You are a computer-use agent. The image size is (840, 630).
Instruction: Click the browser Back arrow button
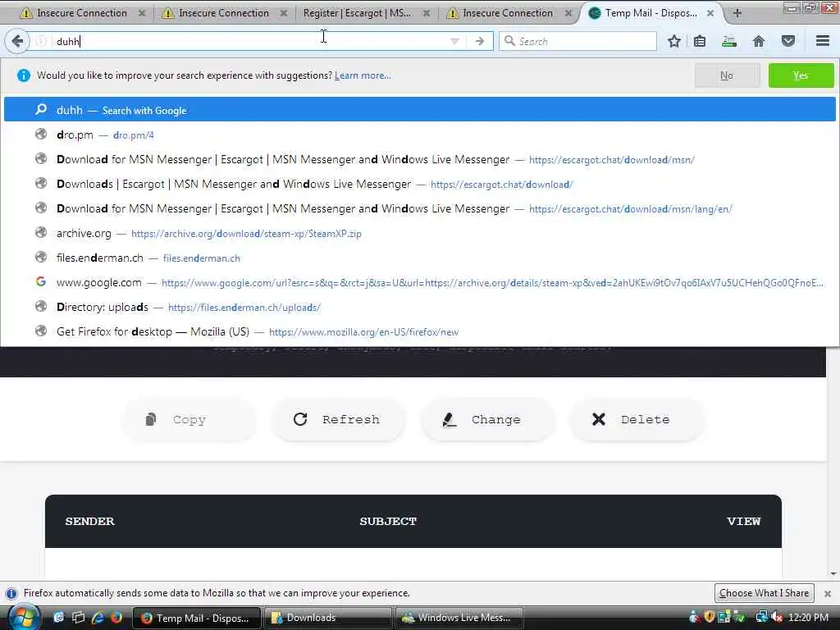[17, 41]
